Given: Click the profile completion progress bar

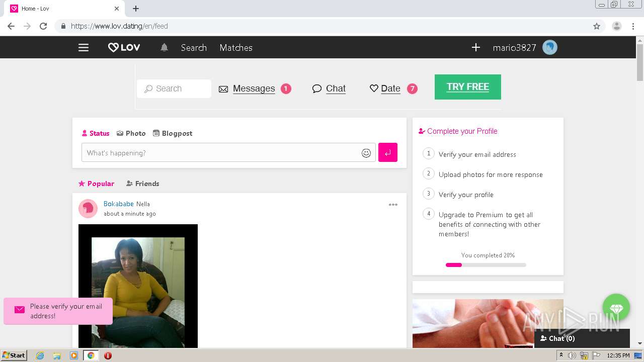Looking at the screenshot, I should pyautogui.click(x=486, y=265).
